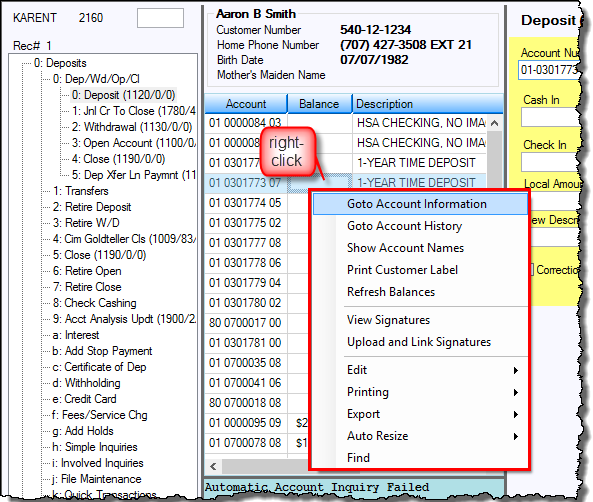Expand the Printing submenu arrow
Screen dimensions: 593x502
(x=515, y=392)
